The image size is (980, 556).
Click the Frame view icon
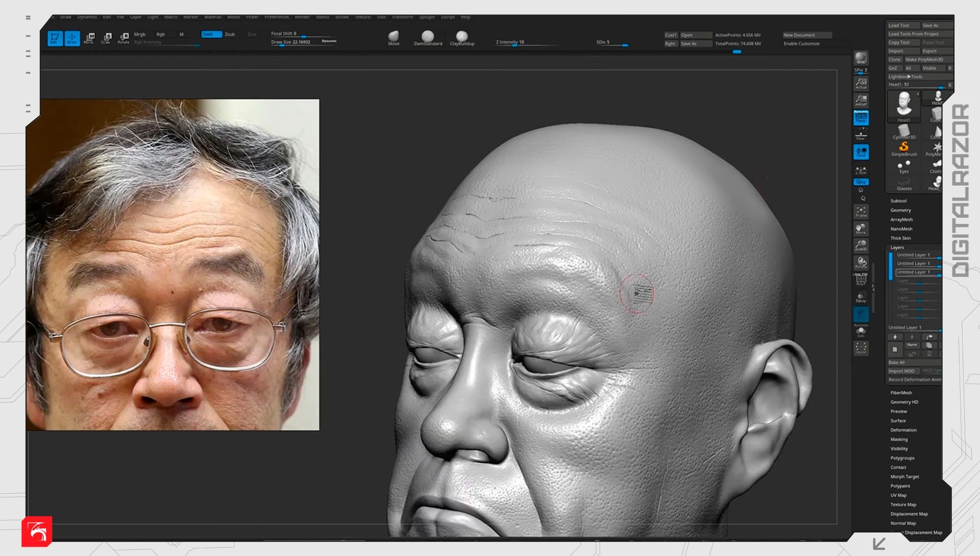point(861,212)
